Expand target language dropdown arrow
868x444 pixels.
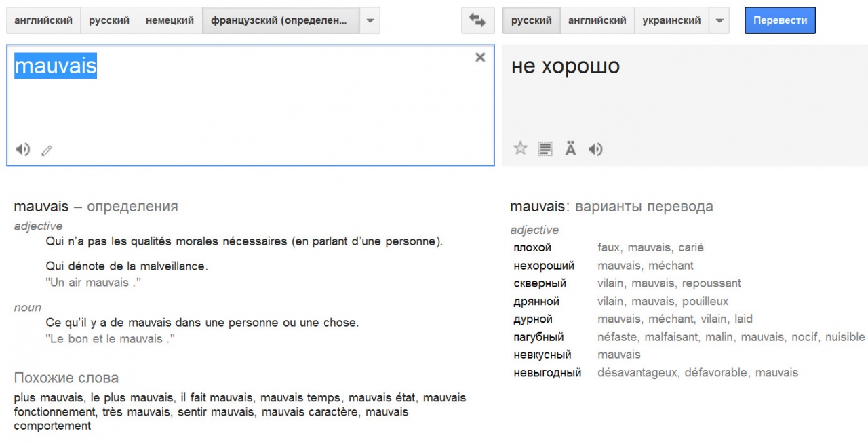719,21
